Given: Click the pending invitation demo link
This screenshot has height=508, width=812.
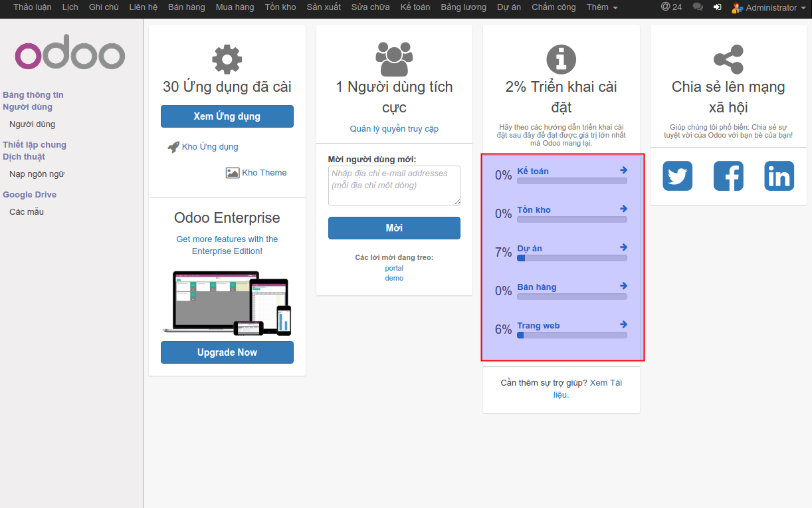Looking at the screenshot, I should tap(394, 278).
